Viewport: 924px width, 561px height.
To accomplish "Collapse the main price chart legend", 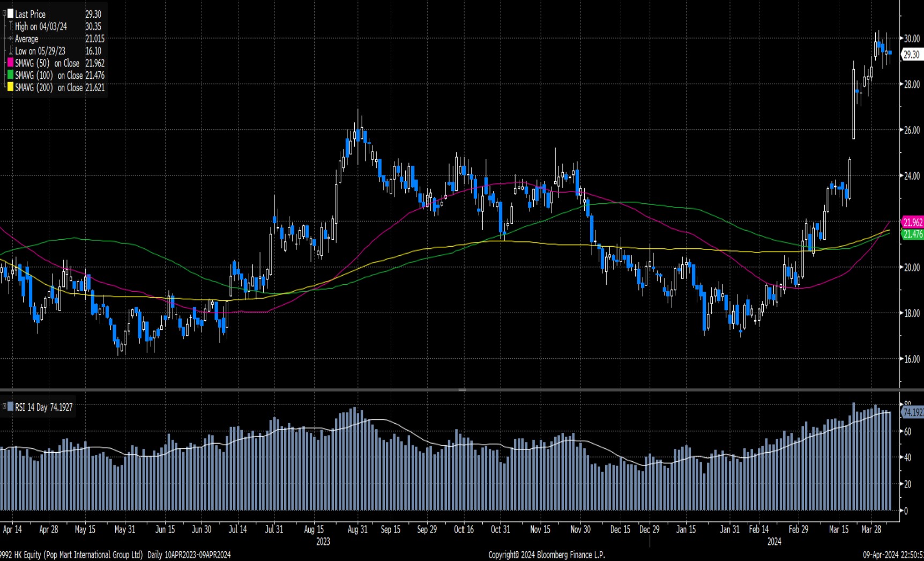I will click(x=4, y=13).
